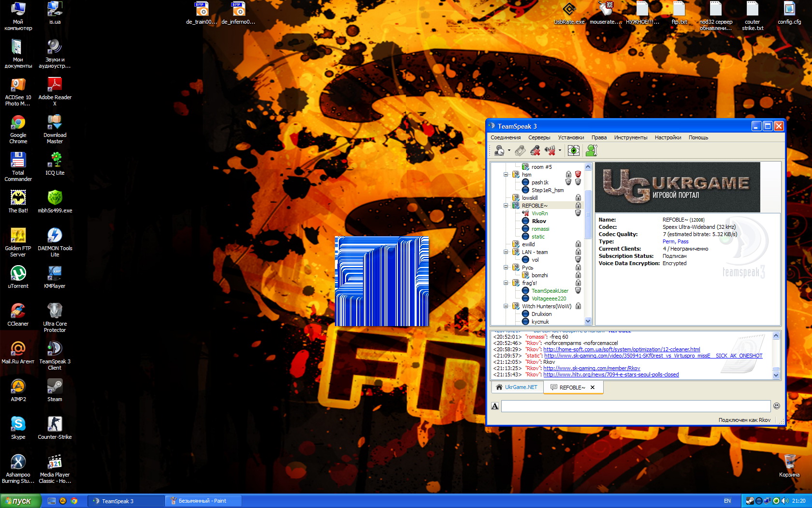The height and width of the screenshot is (508, 812).
Task: Click the EN language indicator in tray
Action: pos(727,501)
